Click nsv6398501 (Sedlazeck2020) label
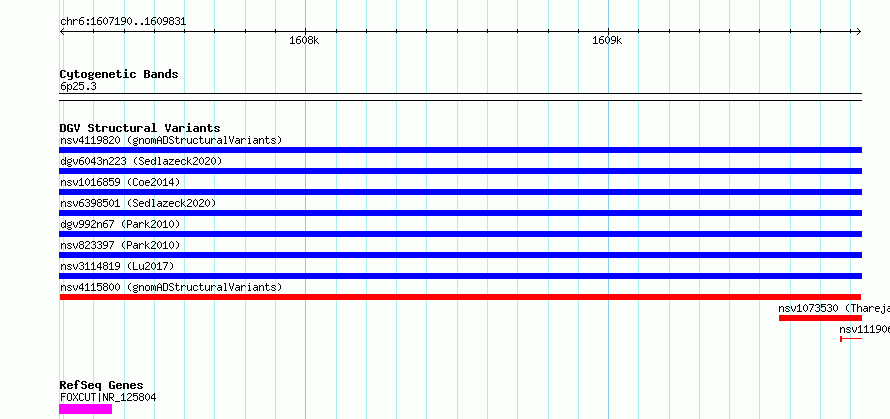890x419 pixels. point(138,203)
